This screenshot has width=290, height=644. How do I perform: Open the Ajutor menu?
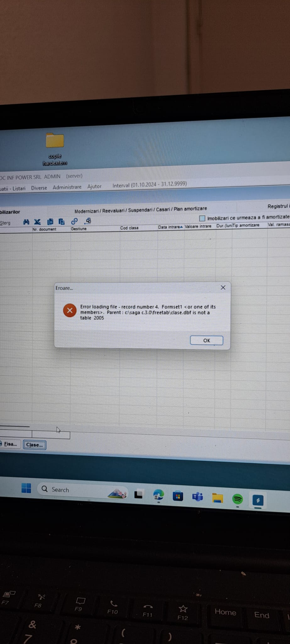click(94, 186)
